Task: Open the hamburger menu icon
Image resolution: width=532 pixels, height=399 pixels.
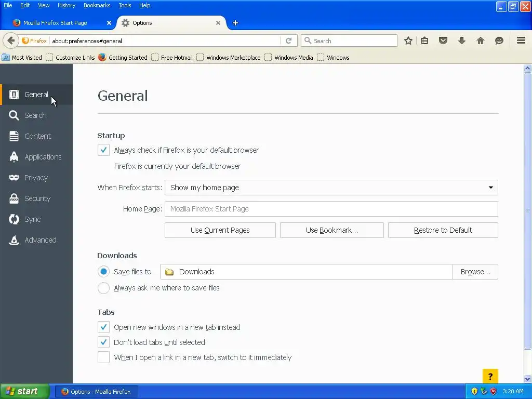Action: point(521,41)
